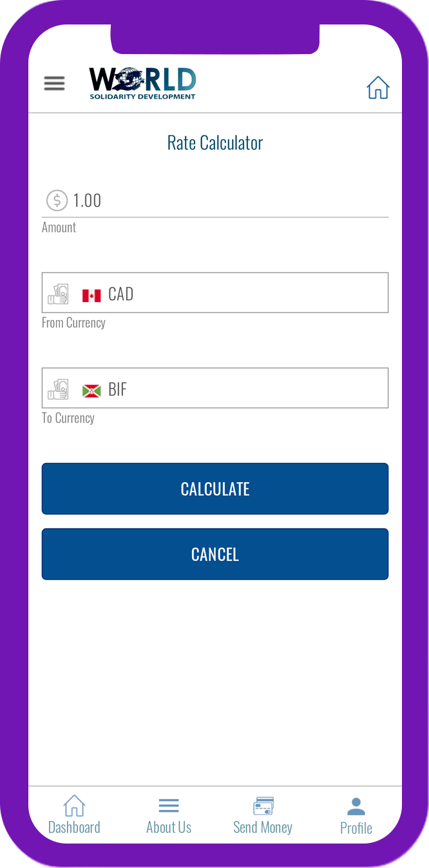Tap the Send Money card icon

[x=263, y=806]
